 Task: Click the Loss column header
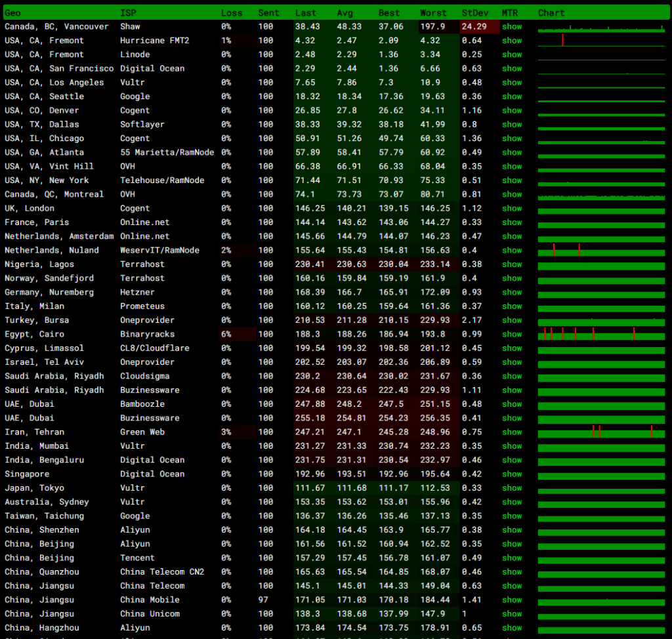coord(232,13)
